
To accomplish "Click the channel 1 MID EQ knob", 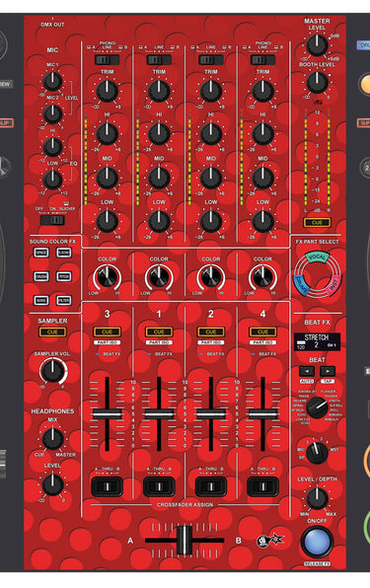I will coord(159,179).
